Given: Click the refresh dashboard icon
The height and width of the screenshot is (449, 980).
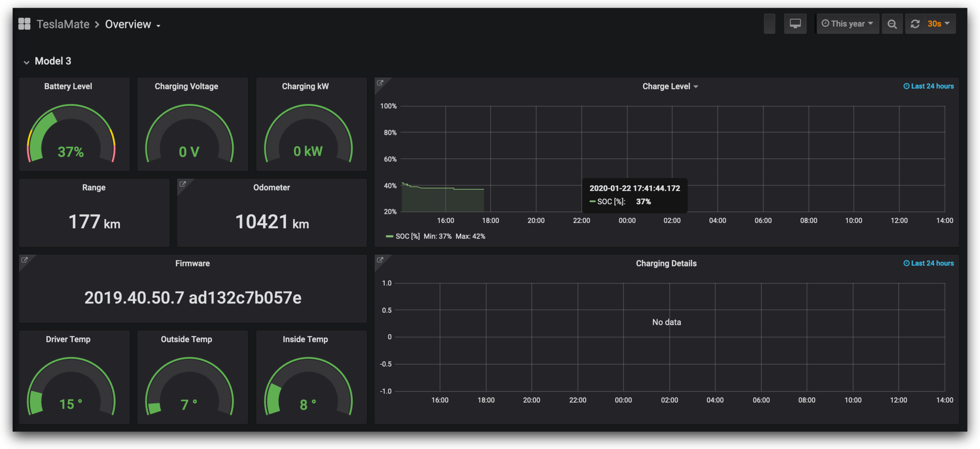Looking at the screenshot, I should point(915,24).
